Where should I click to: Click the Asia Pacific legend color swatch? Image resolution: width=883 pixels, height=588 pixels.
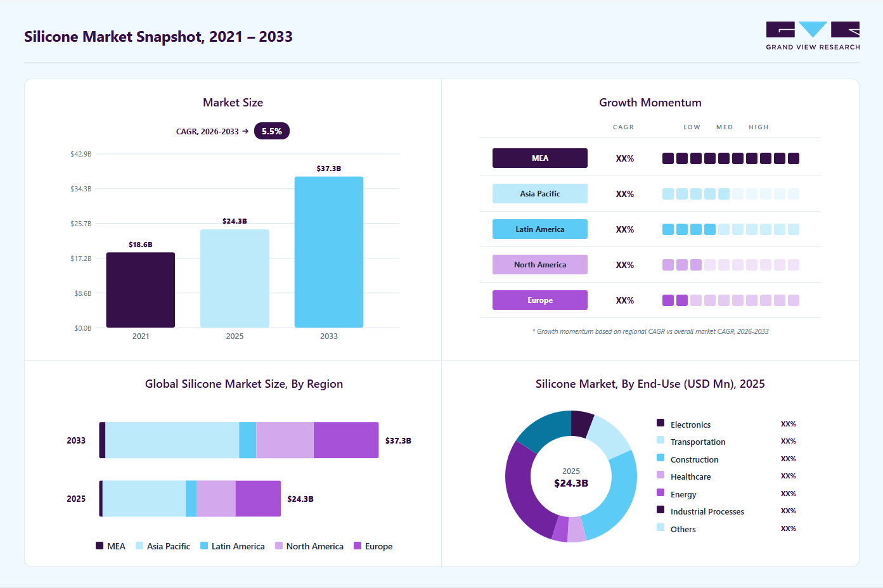(x=139, y=546)
